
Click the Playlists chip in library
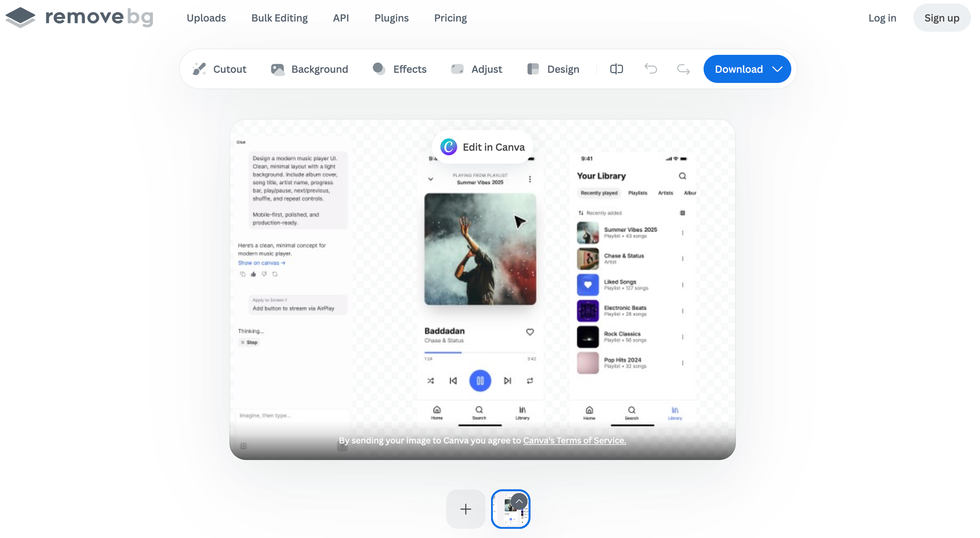[x=637, y=193]
